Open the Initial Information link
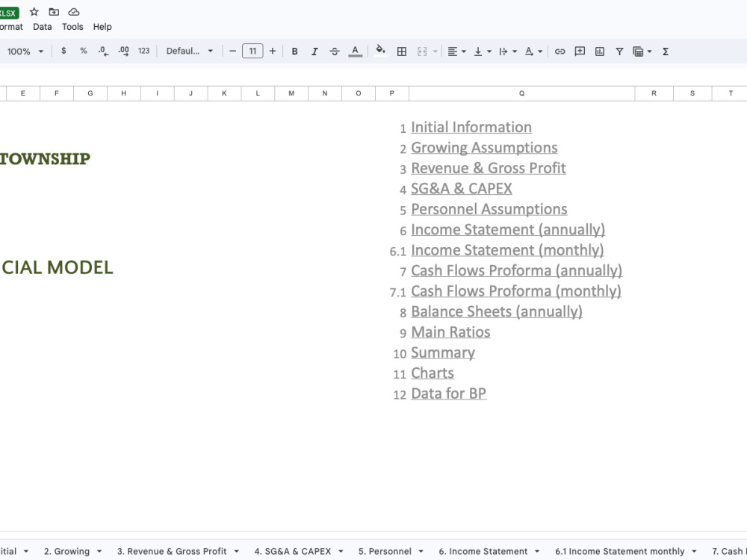Screen dimensions: 747x560 pyautogui.click(x=471, y=127)
